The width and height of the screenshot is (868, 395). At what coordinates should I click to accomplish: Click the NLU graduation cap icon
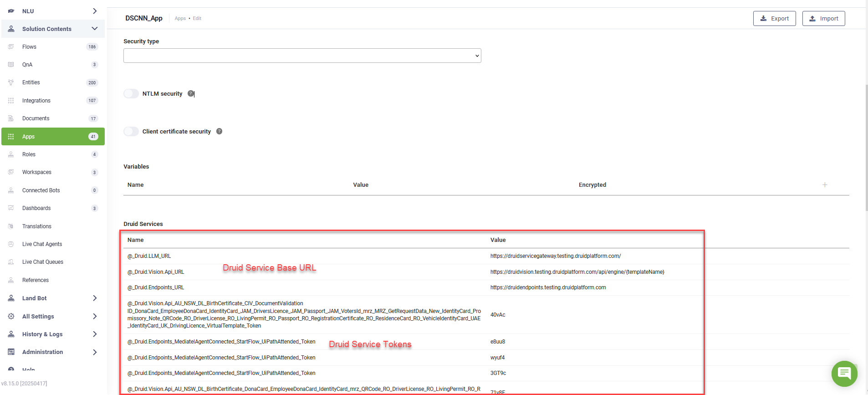click(11, 11)
